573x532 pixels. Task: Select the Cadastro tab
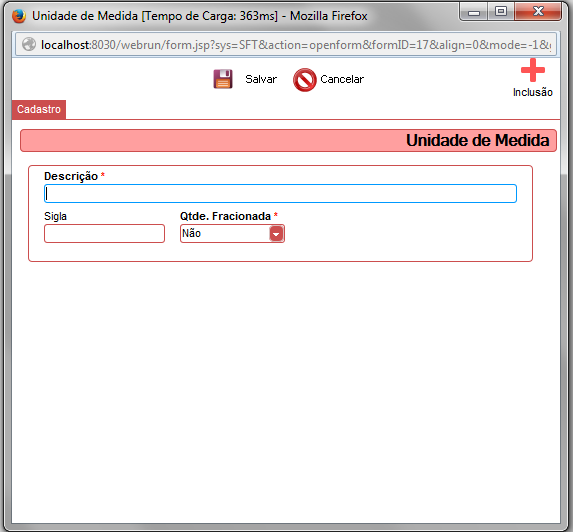(x=39, y=109)
